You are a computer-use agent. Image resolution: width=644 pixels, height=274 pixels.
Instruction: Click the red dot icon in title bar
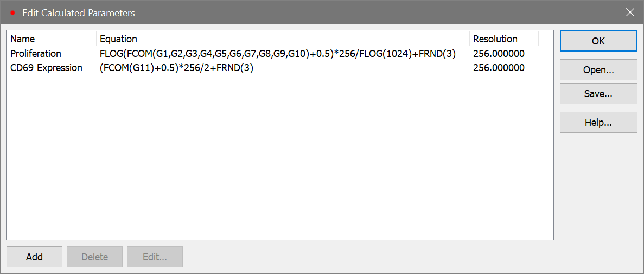(12, 12)
